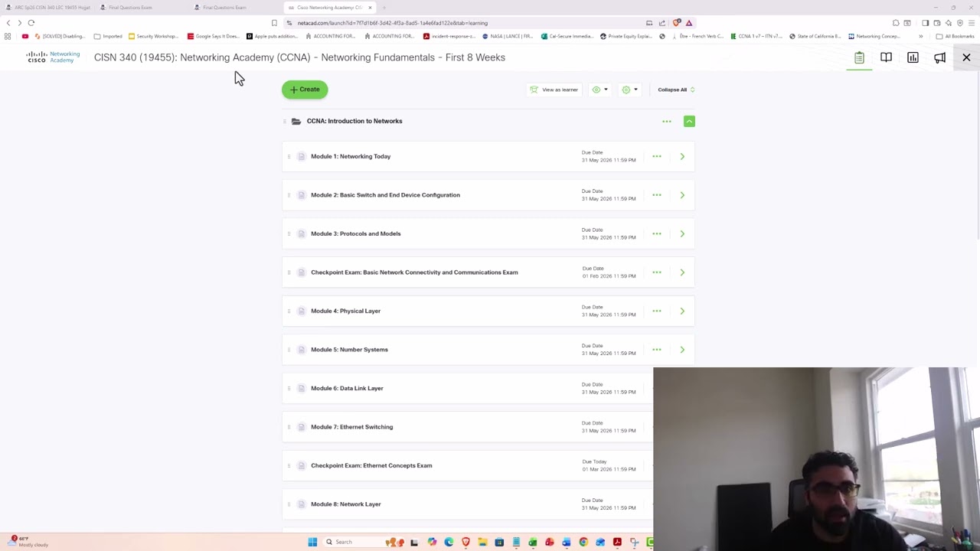Open the Google Says It Does bookmark
Viewport: 980px width, 551px height.
pyautogui.click(x=213, y=36)
